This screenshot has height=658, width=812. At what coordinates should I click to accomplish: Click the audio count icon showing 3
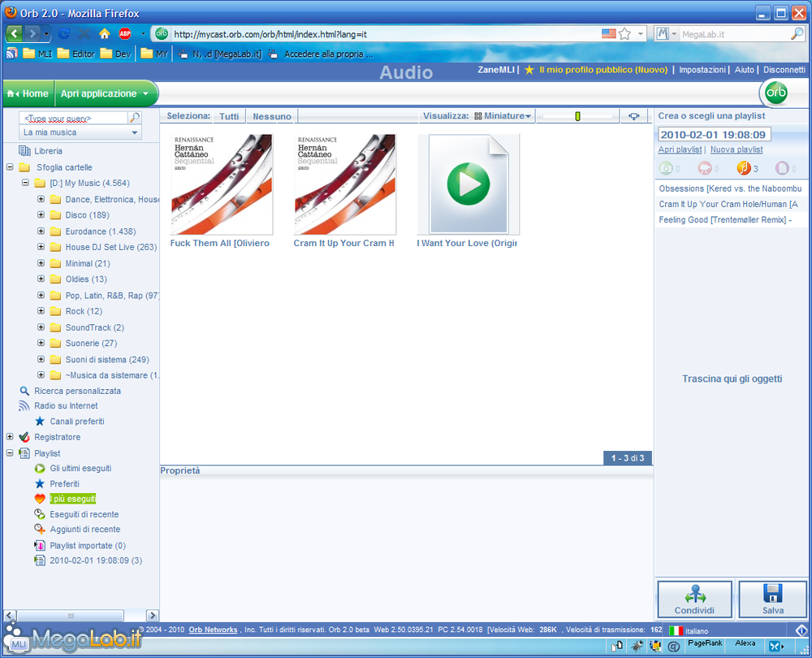coord(744,168)
